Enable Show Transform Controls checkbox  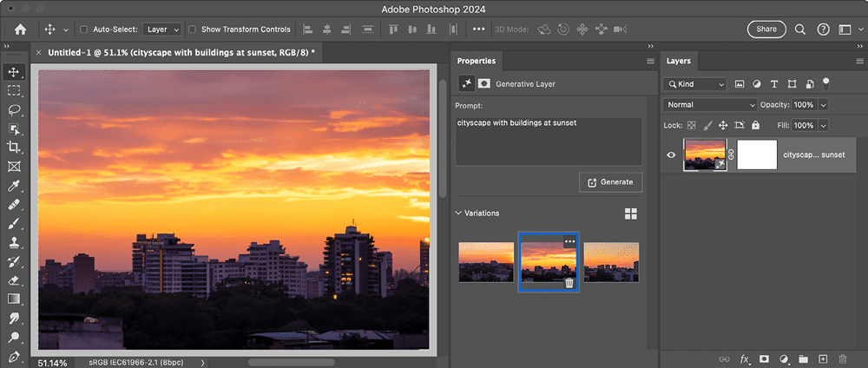point(192,30)
